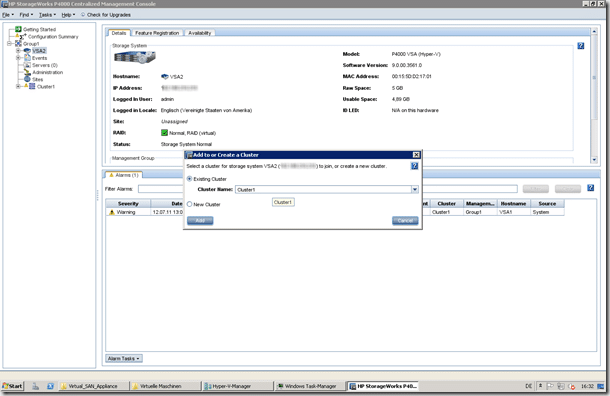Switch to the Availability tab

pyautogui.click(x=200, y=33)
